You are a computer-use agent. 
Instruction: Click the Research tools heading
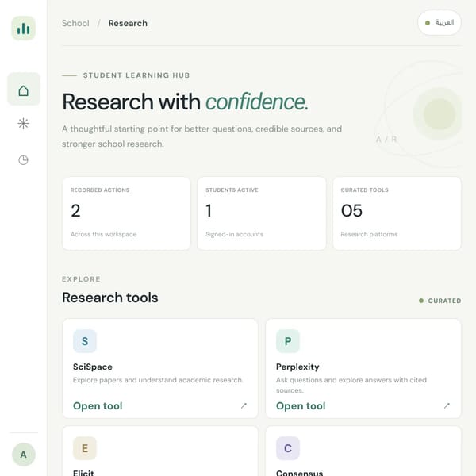point(110,297)
